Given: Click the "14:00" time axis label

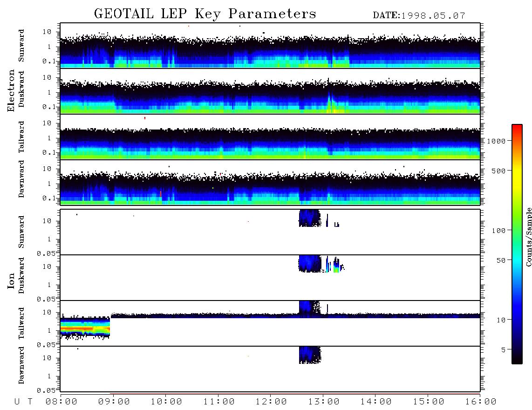Looking at the screenshot, I should (x=376, y=402).
